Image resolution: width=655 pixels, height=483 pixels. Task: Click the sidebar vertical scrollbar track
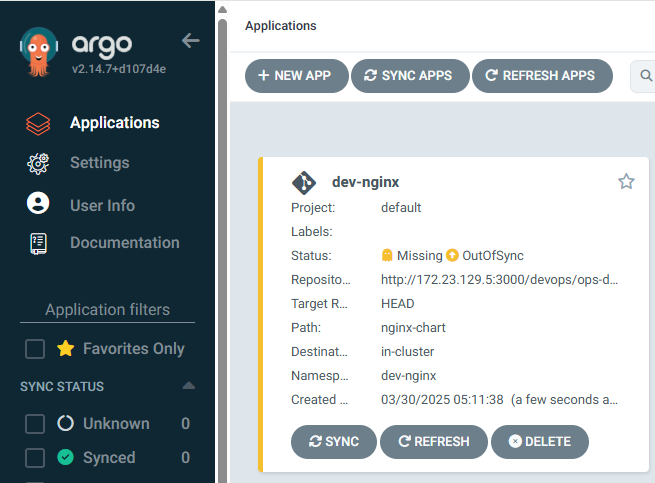point(223,251)
